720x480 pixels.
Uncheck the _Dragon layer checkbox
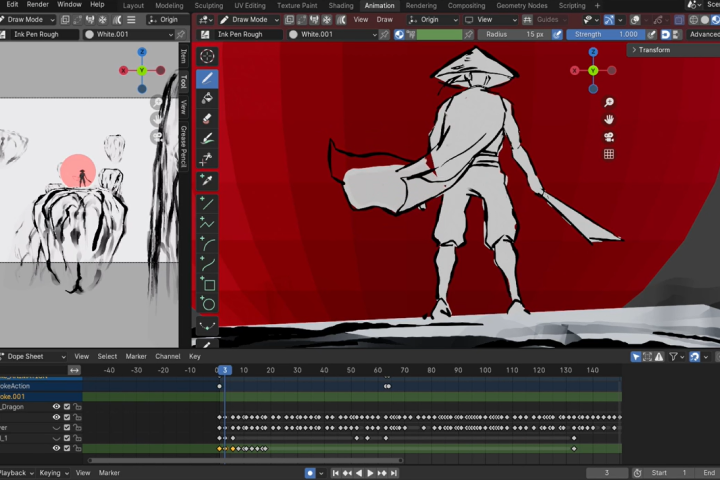coord(67,407)
